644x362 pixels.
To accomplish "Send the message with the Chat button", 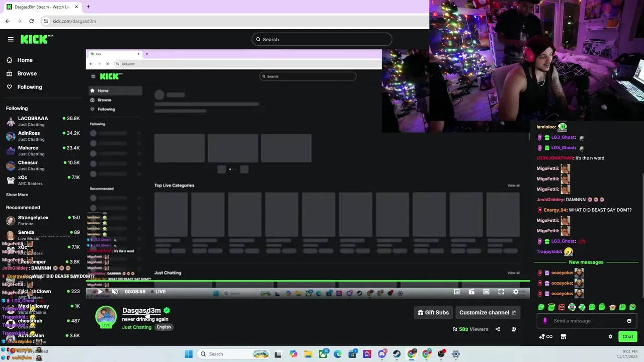I will coord(628,336).
